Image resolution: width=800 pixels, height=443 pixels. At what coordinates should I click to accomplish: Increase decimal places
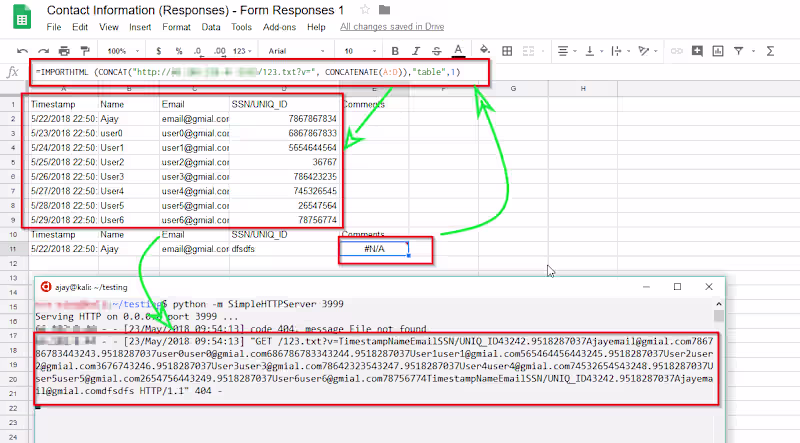219,51
